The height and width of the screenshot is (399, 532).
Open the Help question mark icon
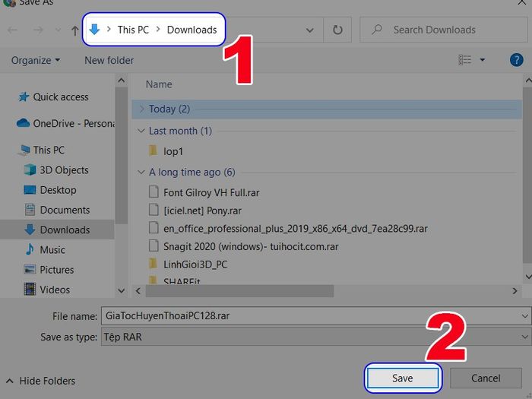[516, 60]
